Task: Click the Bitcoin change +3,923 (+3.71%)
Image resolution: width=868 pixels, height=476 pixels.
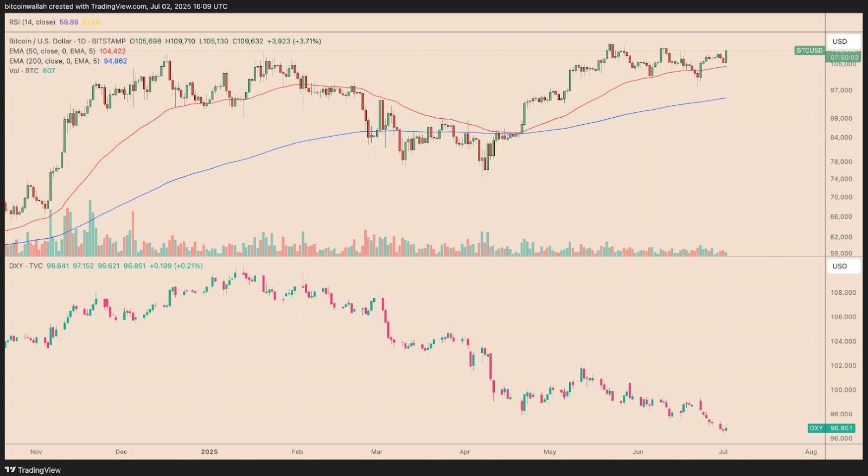Action: coord(294,41)
